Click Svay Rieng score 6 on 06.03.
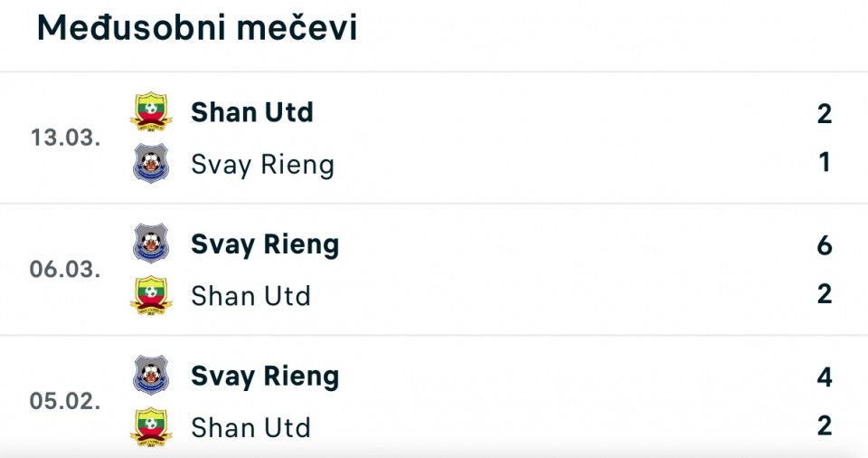This screenshot has width=868, height=458. [825, 245]
